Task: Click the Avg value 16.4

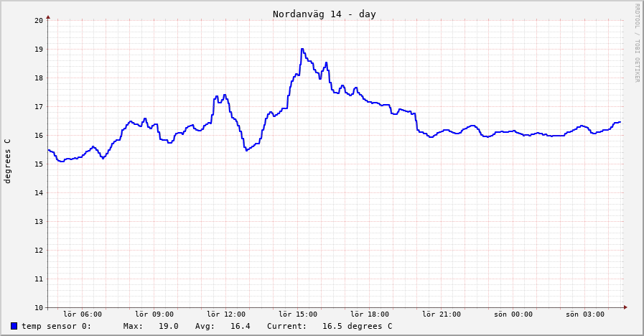Action: click(241, 326)
